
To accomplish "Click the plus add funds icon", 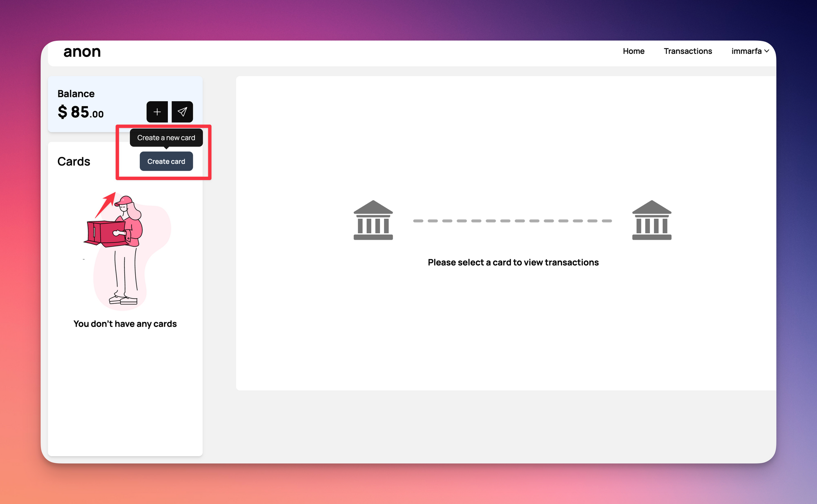I will tap(157, 112).
